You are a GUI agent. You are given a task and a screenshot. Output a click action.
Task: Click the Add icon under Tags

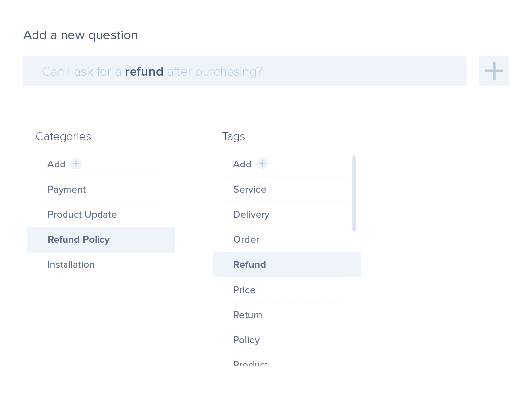(262, 164)
